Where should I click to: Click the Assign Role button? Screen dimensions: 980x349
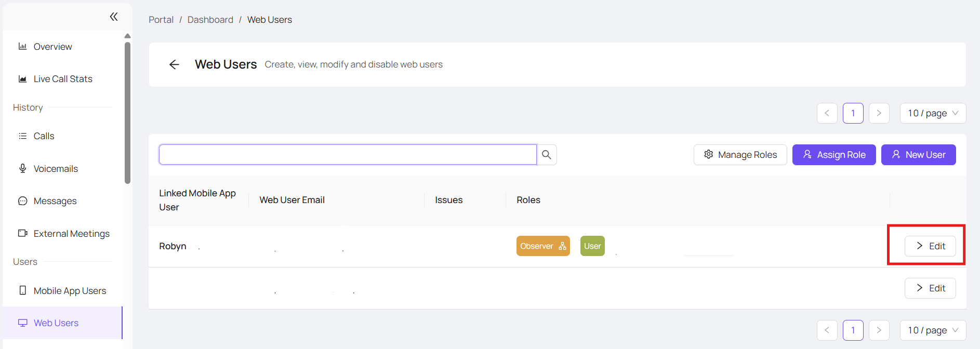[834, 155]
